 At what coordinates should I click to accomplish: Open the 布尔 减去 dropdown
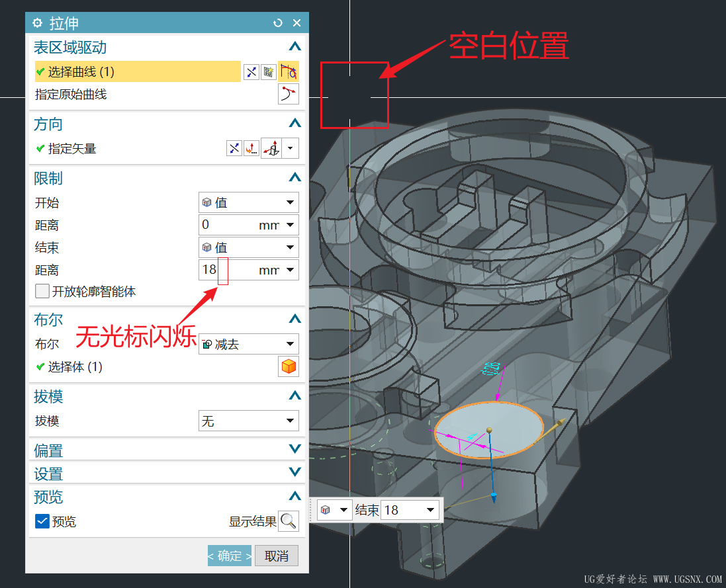(249, 344)
